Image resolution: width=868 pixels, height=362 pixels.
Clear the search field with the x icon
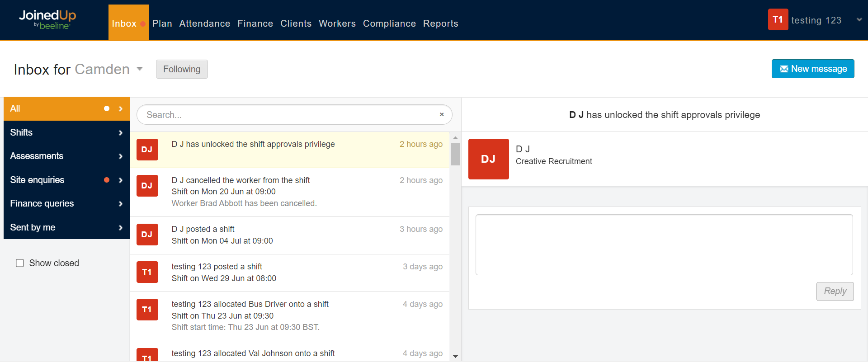[442, 115]
